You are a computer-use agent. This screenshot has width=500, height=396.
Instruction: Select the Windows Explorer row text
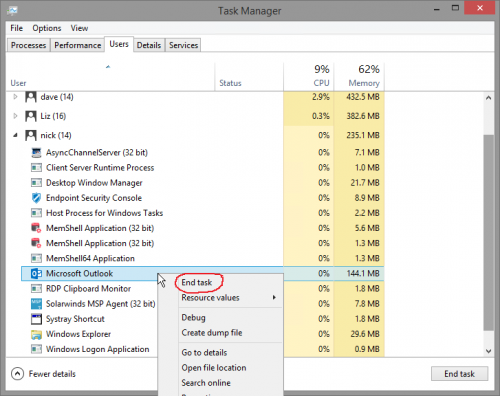point(79,334)
